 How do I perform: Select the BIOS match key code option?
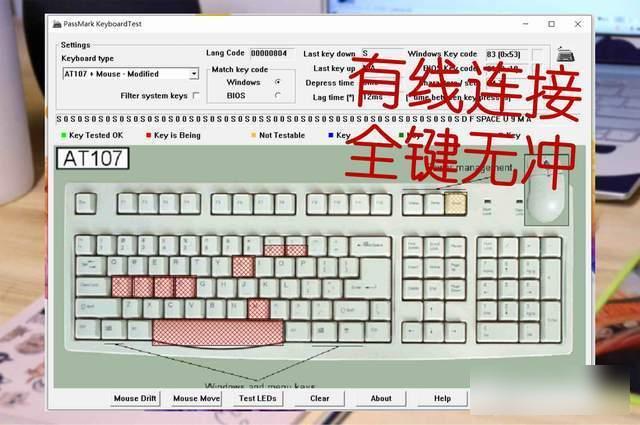(x=277, y=96)
